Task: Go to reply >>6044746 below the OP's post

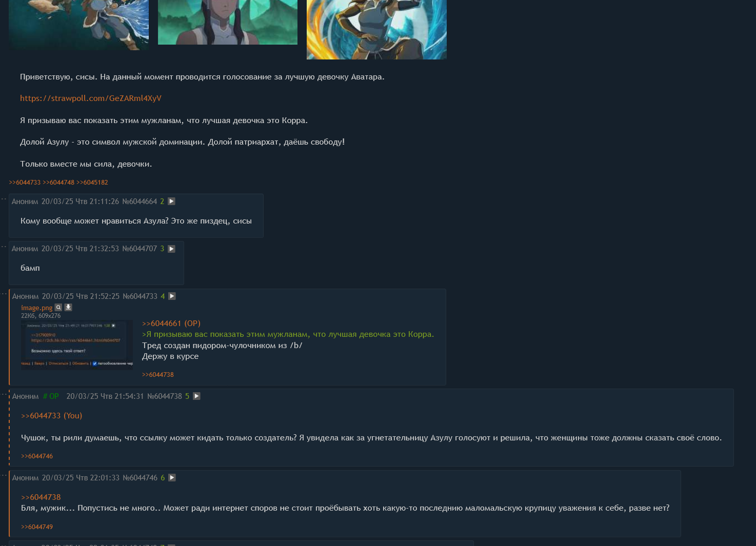Action: (37, 456)
